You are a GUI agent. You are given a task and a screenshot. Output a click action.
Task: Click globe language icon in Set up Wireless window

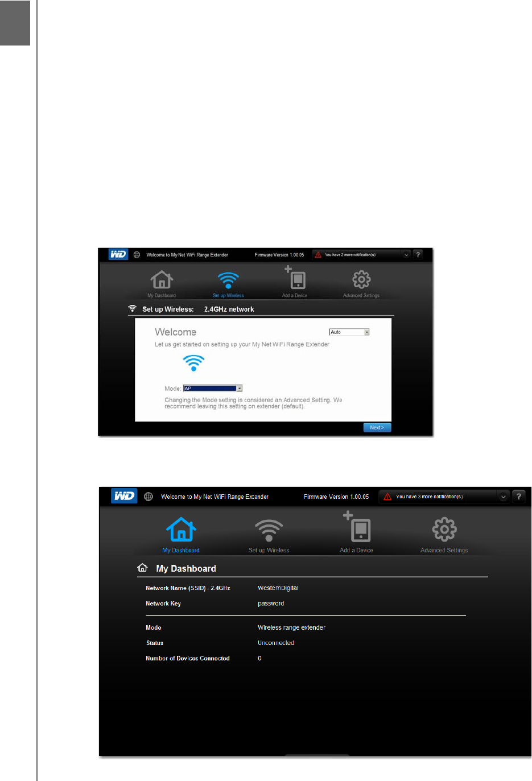[137, 255]
